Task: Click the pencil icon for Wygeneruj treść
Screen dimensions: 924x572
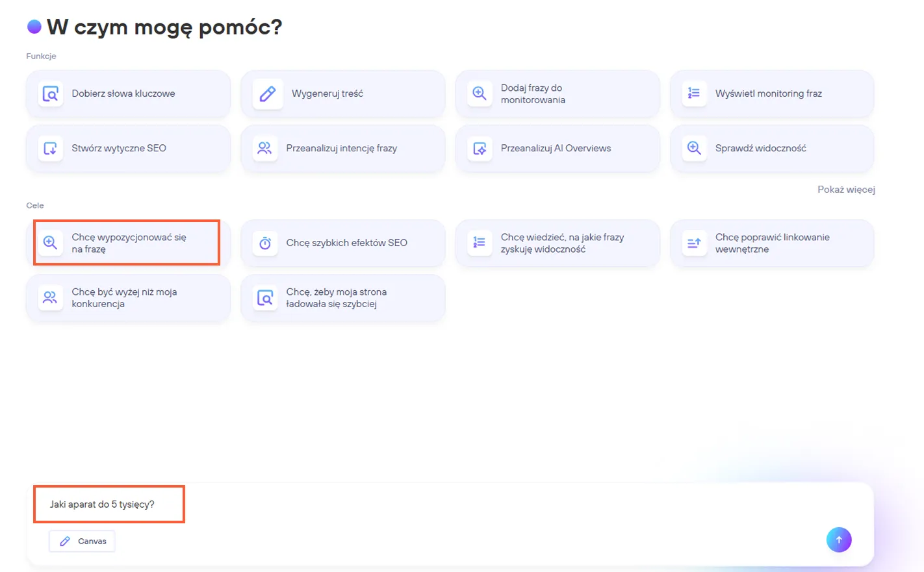Action: pyautogui.click(x=267, y=93)
